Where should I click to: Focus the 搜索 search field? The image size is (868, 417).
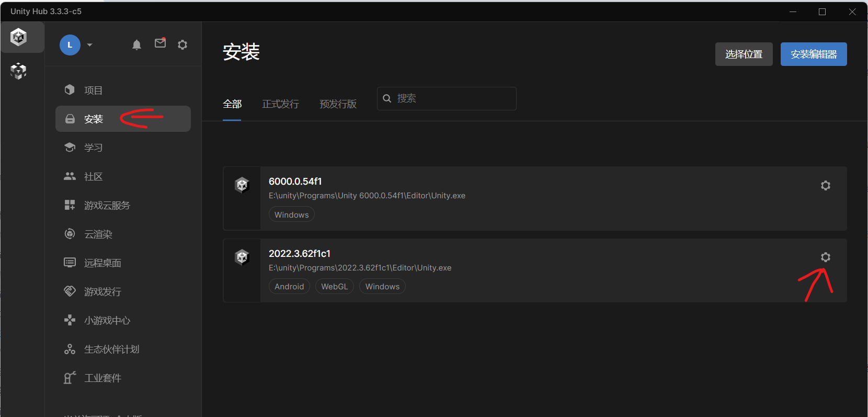(447, 98)
